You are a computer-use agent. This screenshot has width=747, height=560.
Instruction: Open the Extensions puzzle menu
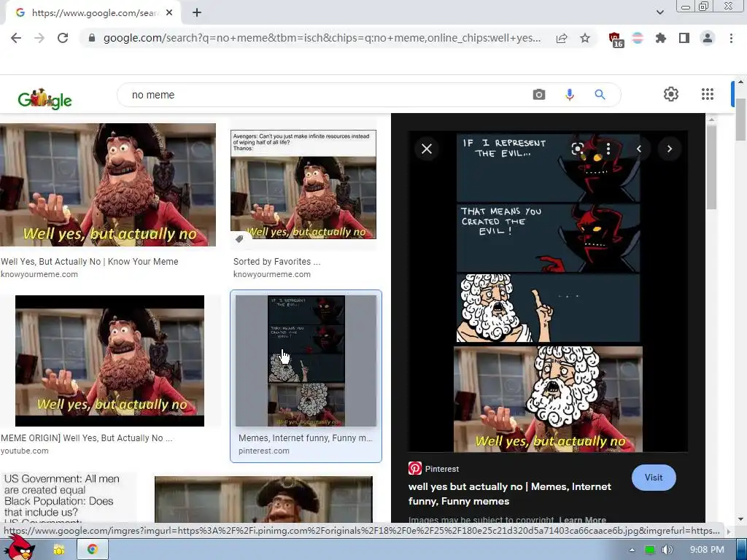(661, 38)
